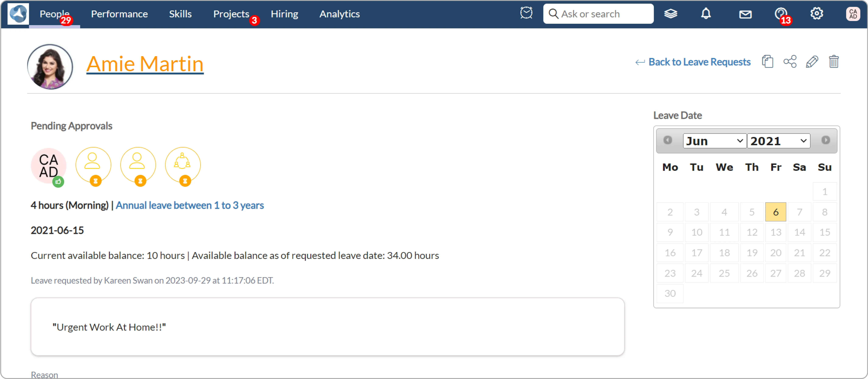Click the share icon beside copy
This screenshot has height=379, width=868.
coord(790,62)
